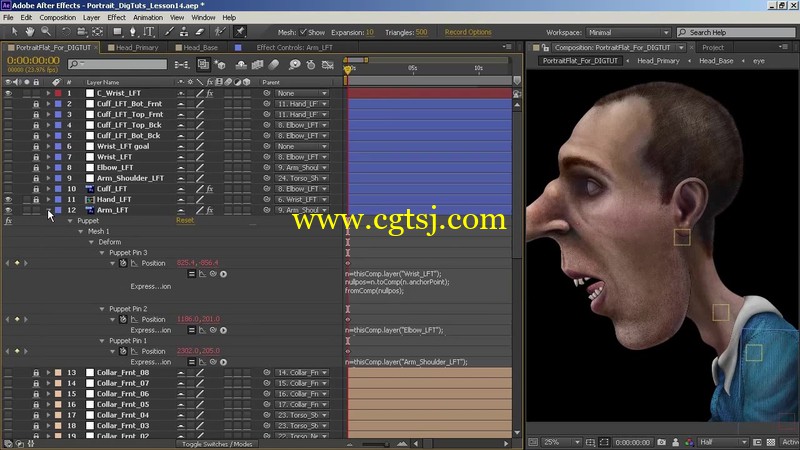Toggle Auto-keyframe stopwatch button in timeline
The height and width of the screenshot is (450, 800).
[311, 65]
